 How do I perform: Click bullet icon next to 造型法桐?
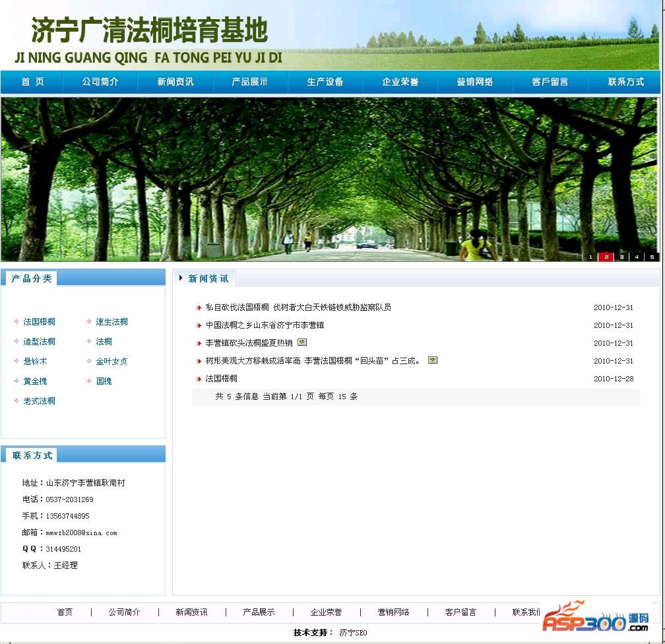click(16, 341)
